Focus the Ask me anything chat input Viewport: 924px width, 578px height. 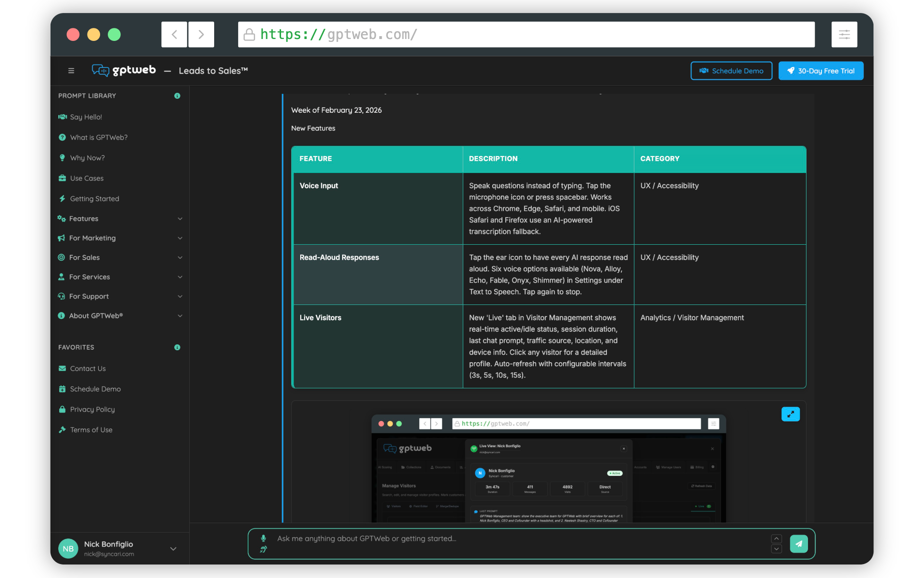pos(520,539)
